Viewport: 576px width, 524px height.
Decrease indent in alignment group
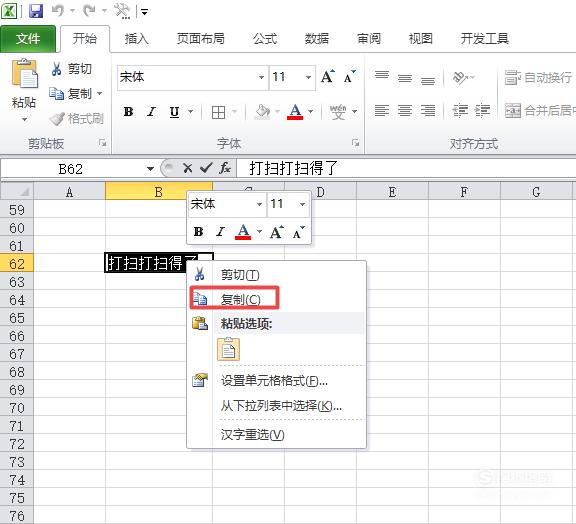(x=460, y=110)
